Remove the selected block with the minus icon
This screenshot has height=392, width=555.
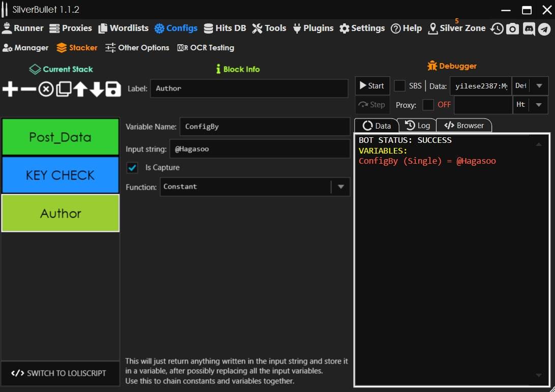click(28, 89)
